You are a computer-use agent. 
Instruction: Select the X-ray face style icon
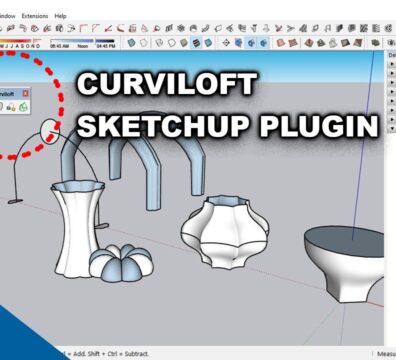[132, 43]
